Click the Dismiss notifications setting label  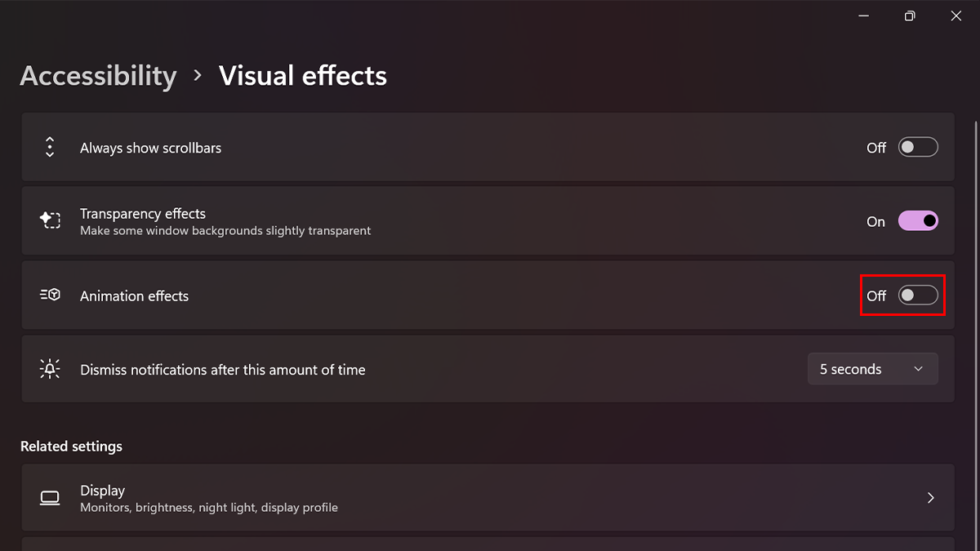222,370
